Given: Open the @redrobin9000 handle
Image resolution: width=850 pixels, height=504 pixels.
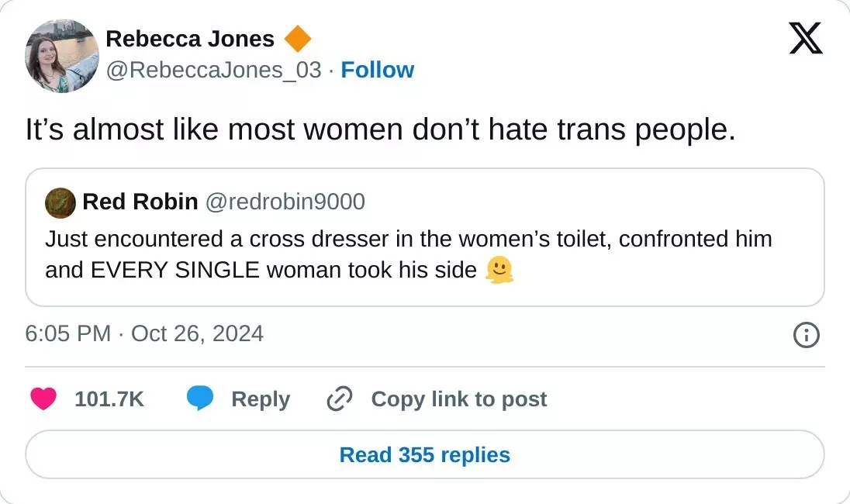Looking at the screenshot, I should click(x=285, y=202).
